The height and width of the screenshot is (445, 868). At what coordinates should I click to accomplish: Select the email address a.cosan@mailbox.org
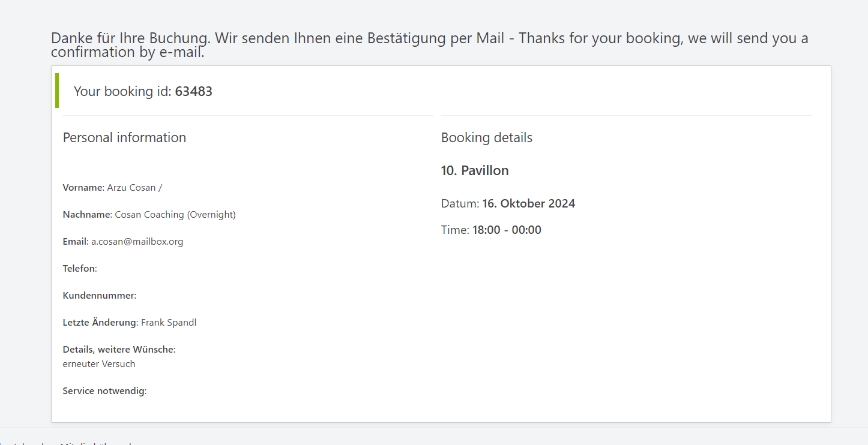tap(137, 242)
